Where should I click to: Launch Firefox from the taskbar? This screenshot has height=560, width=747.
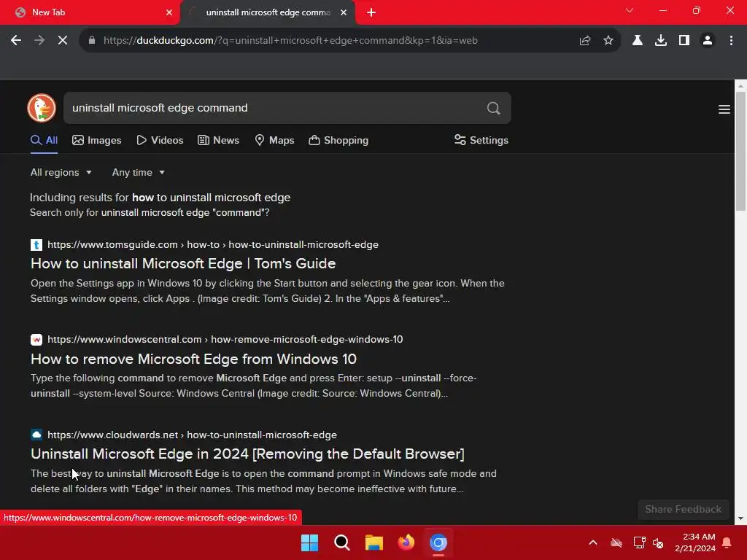tap(406, 542)
